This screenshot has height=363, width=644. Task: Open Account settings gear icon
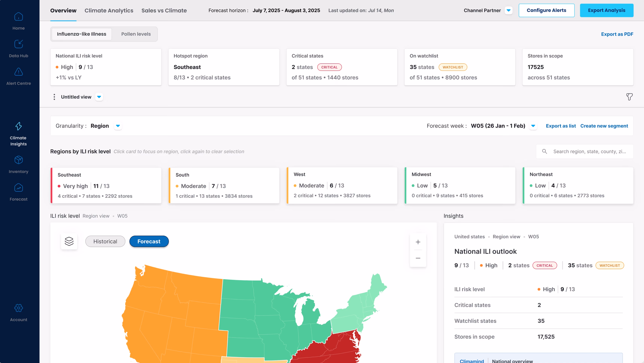(19, 308)
